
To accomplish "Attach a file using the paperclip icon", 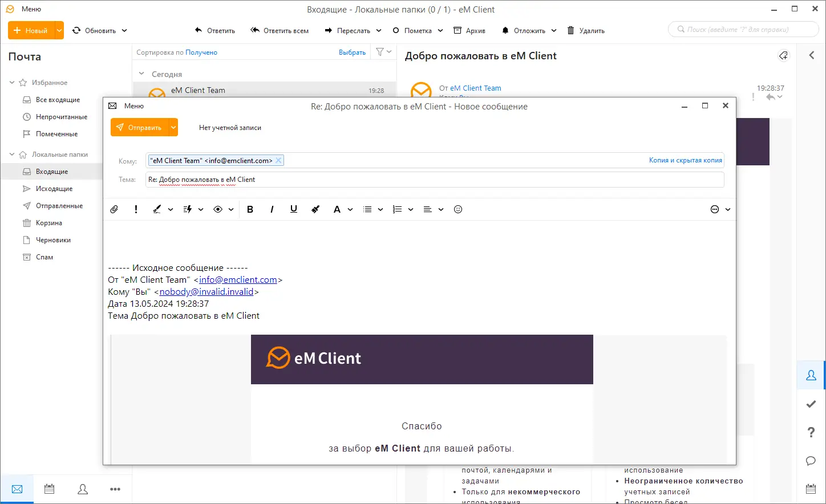I will [114, 209].
